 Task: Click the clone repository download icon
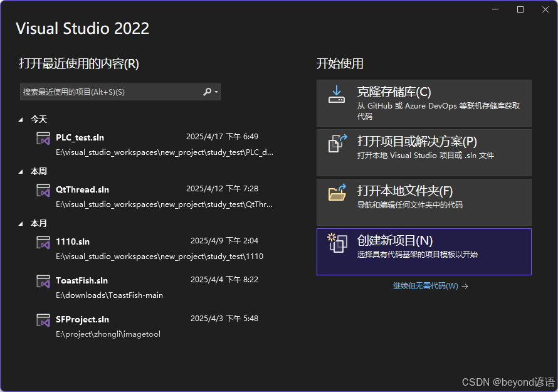[x=337, y=95]
